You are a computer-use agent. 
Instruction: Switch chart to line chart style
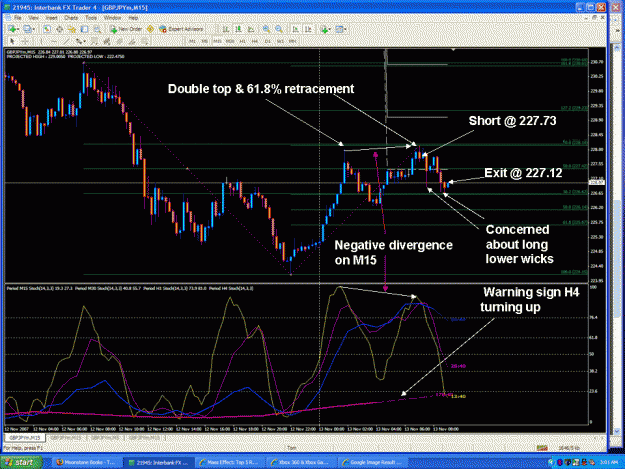(x=251, y=29)
